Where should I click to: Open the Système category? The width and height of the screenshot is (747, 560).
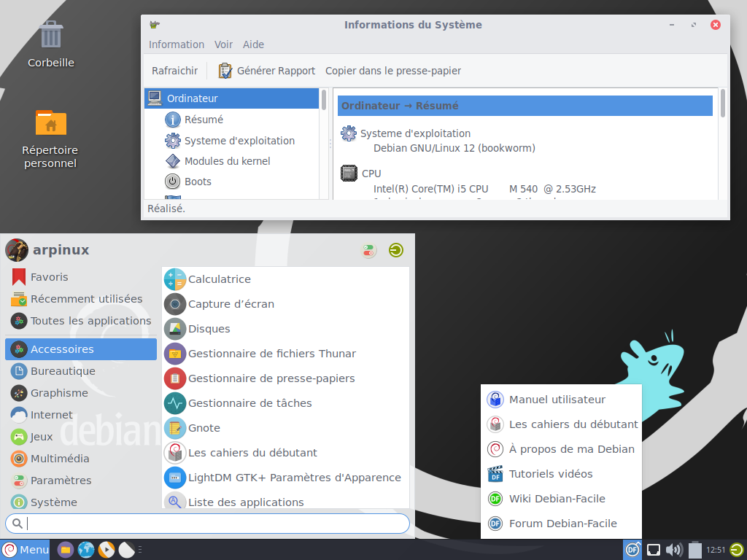click(x=81, y=502)
